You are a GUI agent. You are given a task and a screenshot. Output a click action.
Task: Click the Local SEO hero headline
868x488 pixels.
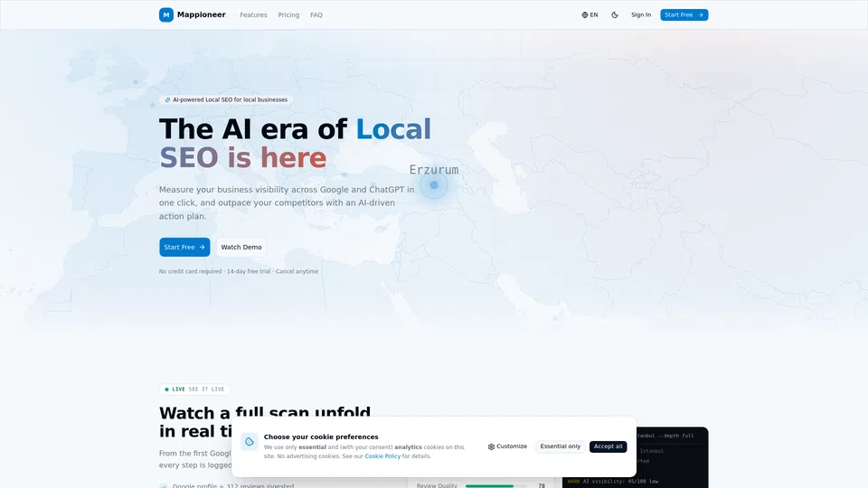tap(295, 144)
